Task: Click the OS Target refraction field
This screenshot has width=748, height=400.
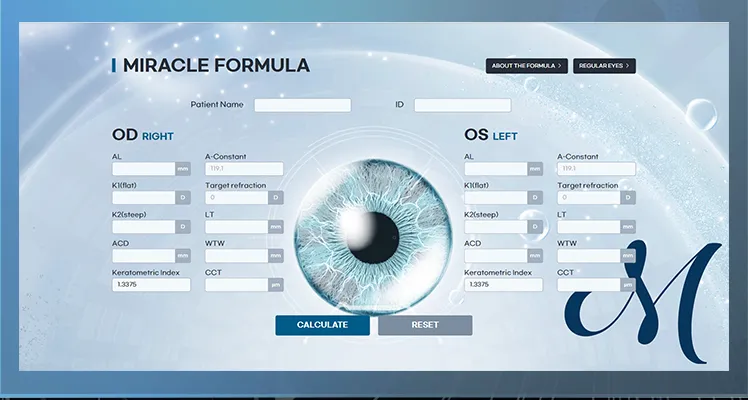Action: pos(589,198)
